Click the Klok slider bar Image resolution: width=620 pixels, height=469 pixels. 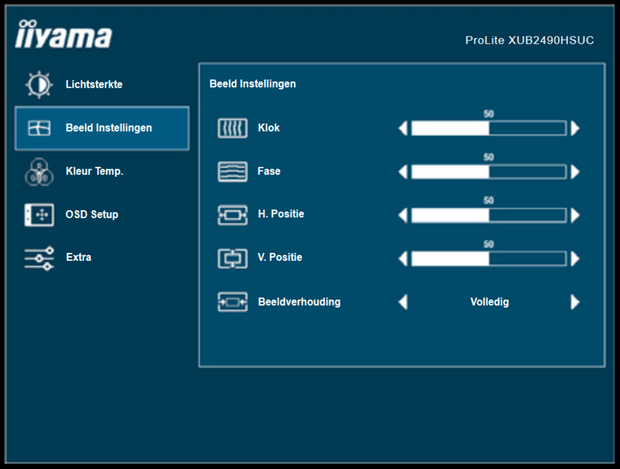[489, 128]
